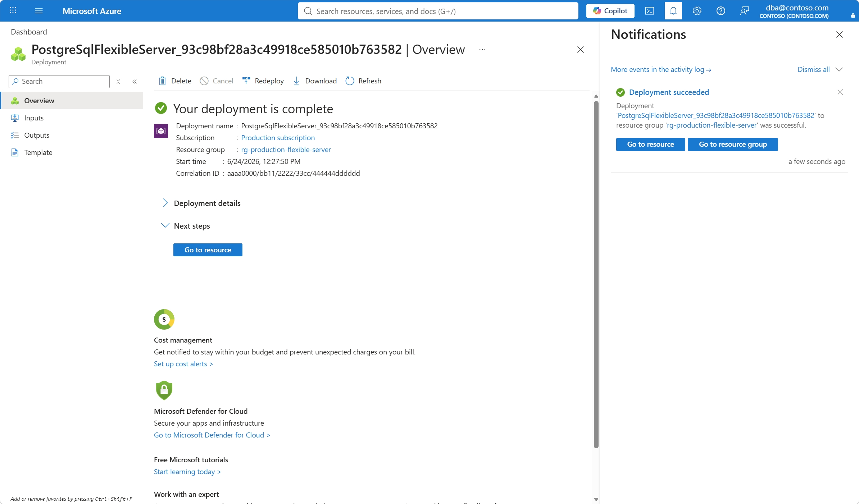Open the Cloud Shell icon
Image resolution: width=859 pixels, height=504 pixels.
click(x=650, y=11)
